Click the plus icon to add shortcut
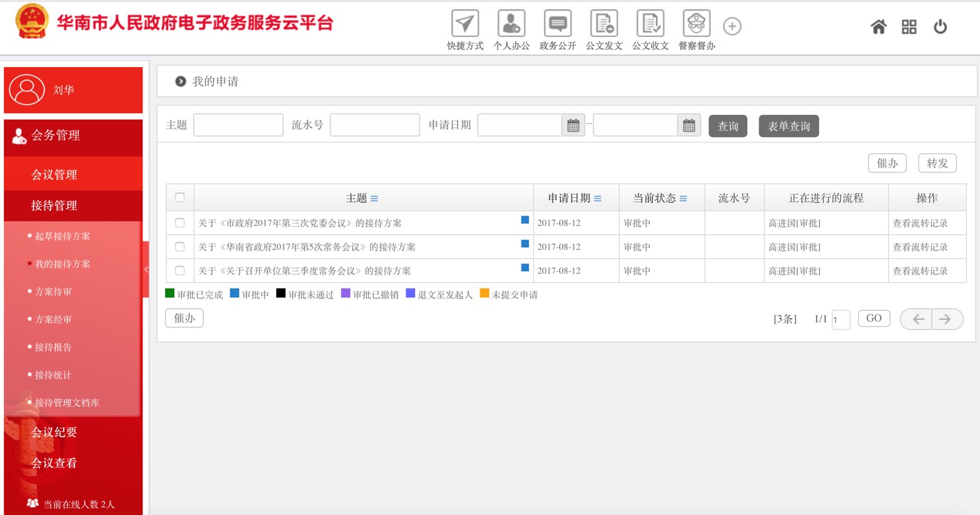 pyautogui.click(x=732, y=26)
